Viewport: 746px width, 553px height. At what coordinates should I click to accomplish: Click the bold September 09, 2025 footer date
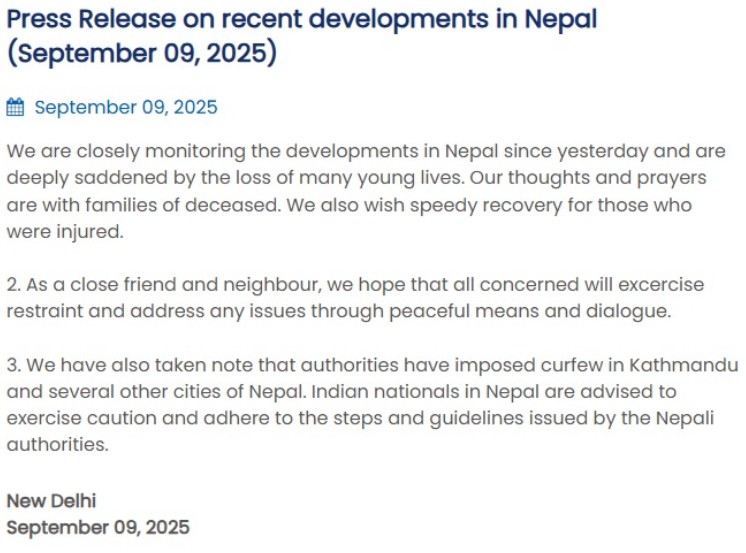click(98, 527)
